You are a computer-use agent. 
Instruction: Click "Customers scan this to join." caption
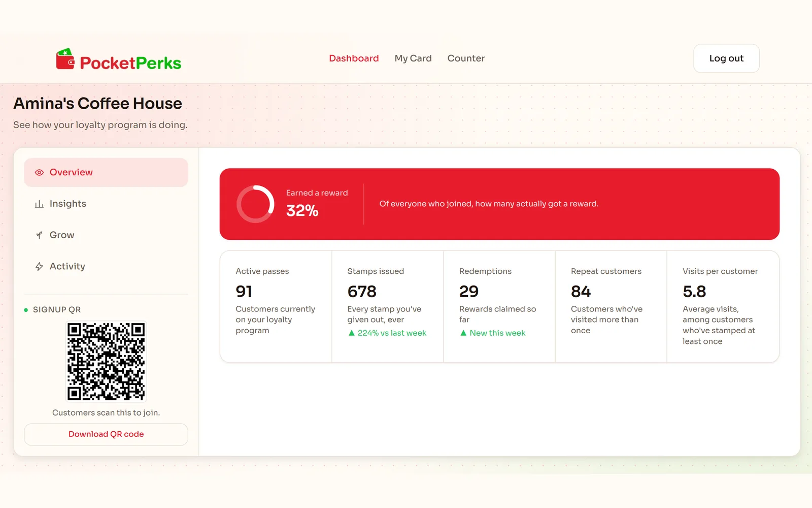tap(106, 413)
